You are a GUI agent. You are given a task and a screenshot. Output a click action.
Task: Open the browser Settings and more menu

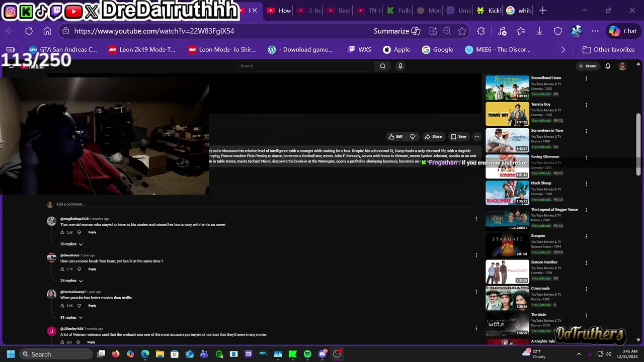(x=595, y=31)
